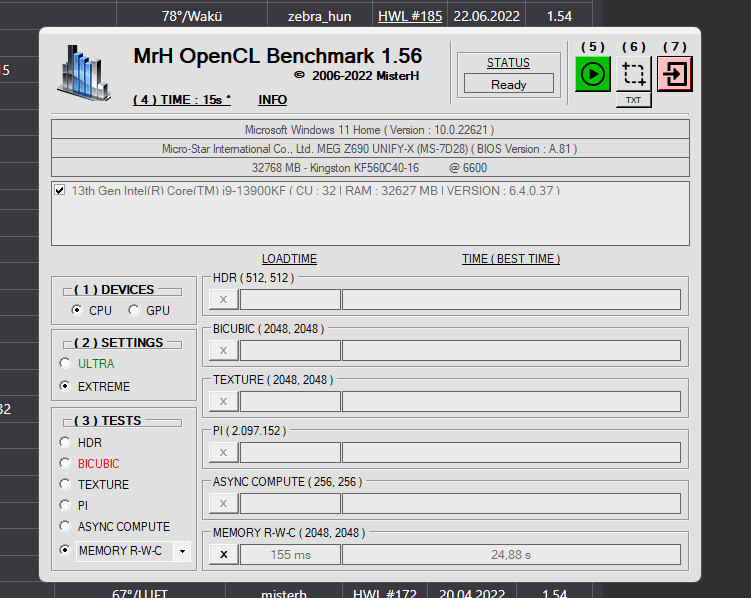Select the TEXTURE test

point(65,484)
